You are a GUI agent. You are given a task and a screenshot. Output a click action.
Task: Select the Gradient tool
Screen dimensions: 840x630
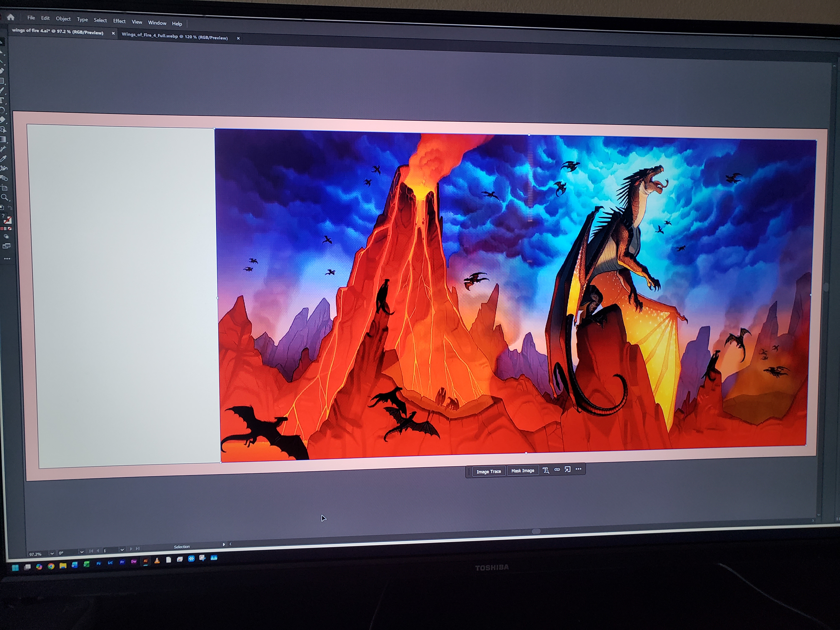pos(3,139)
